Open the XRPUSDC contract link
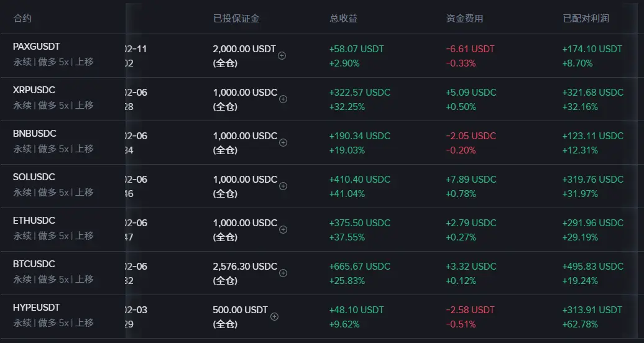The height and width of the screenshot is (343, 644). coord(34,90)
